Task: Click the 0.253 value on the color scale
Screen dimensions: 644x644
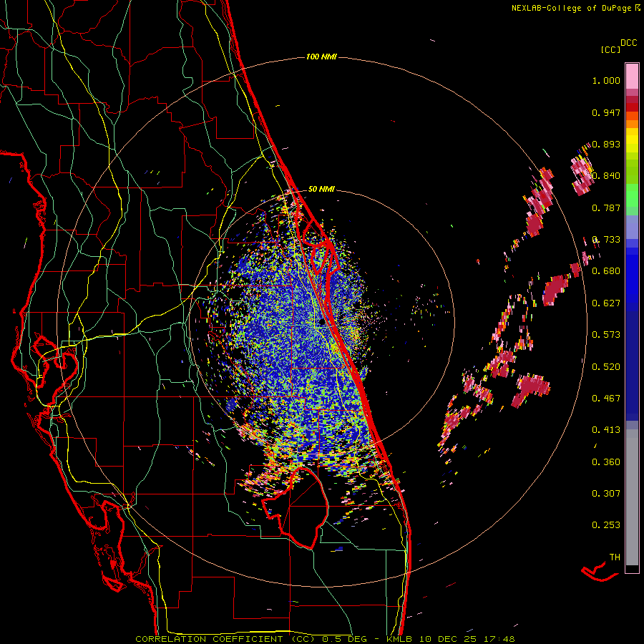Action: [606, 525]
